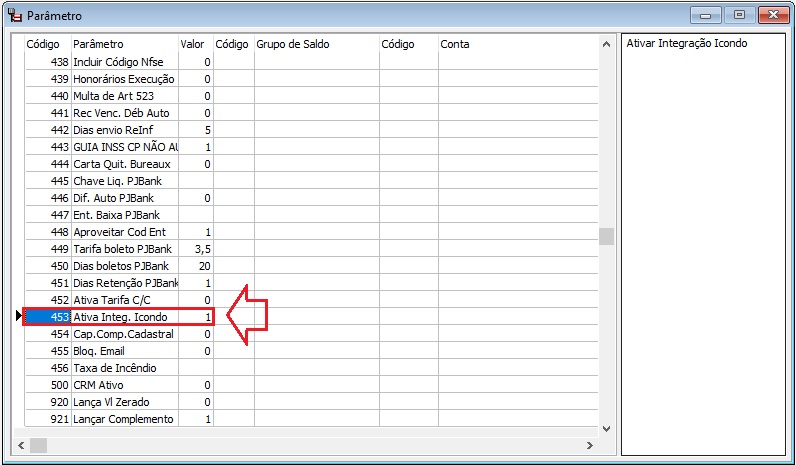Select the CRM Ativo parameter row
Screen dimensions: 796x465
click(x=124, y=385)
